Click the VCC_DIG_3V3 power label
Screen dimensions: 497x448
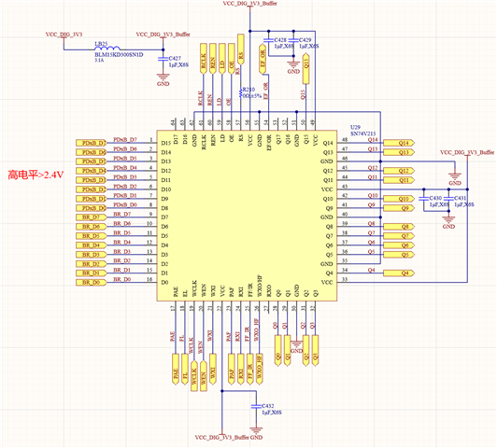tap(64, 35)
